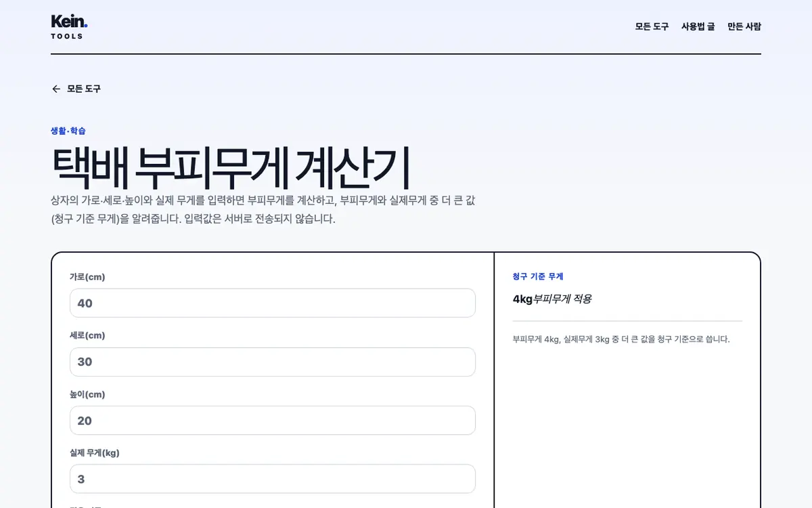Image resolution: width=812 pixels, height=508 pixels.
Task: Click the back arrow icon beside 모든 도구
Action: pos(56,89)
